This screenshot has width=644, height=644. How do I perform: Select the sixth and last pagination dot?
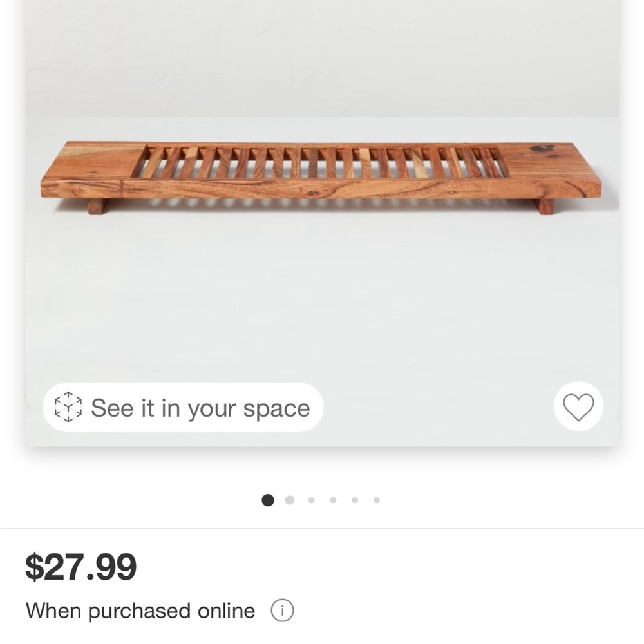tap(377, 500)
